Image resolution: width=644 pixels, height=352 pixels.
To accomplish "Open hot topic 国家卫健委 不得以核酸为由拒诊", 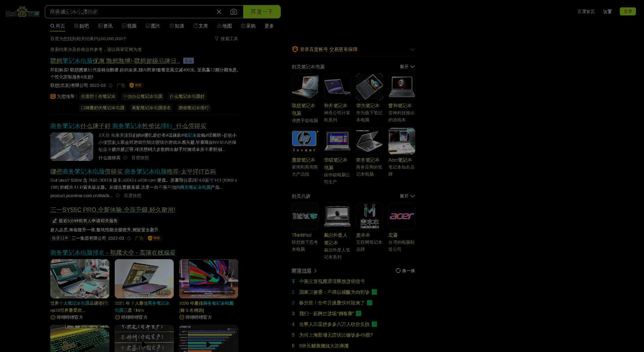I will pos(334,292).
